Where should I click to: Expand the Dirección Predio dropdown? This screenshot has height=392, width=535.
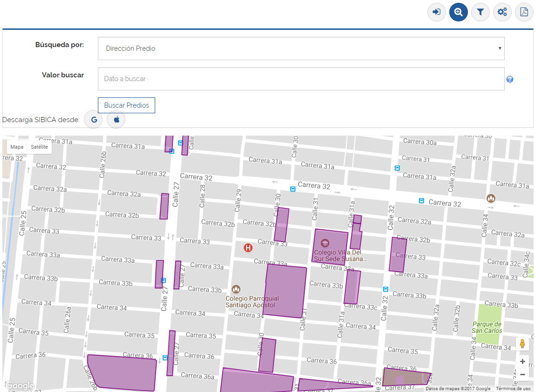tap(301, 48)
